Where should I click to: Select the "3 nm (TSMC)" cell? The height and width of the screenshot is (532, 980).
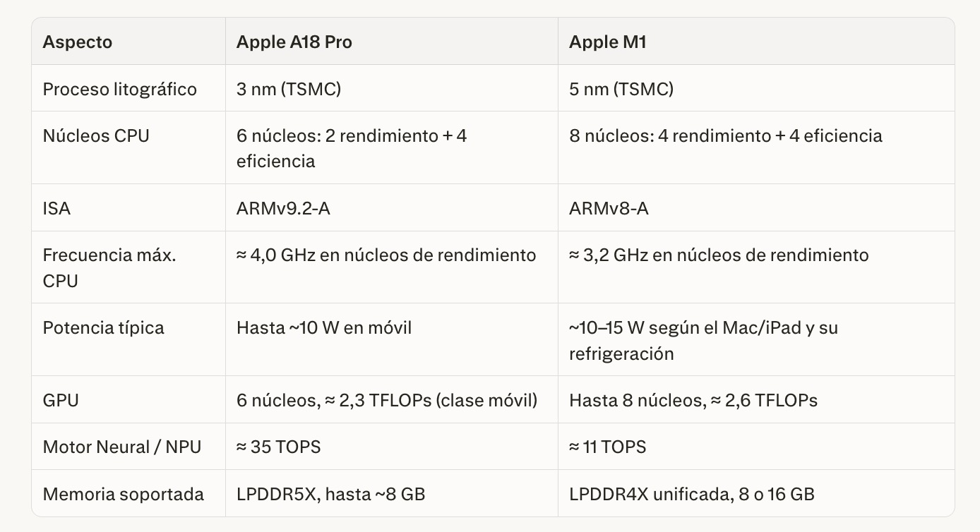point(288,89)
